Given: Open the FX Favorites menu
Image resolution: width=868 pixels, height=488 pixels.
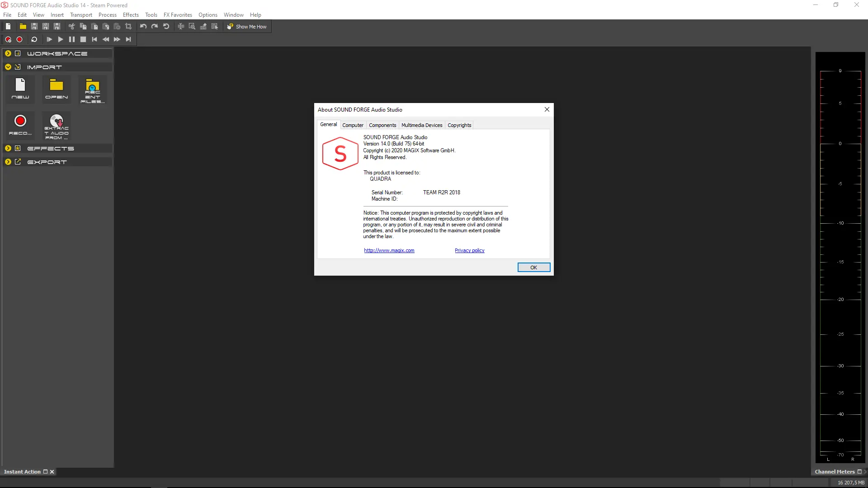Looking at the screenshot, I should (x=178, y=15).
